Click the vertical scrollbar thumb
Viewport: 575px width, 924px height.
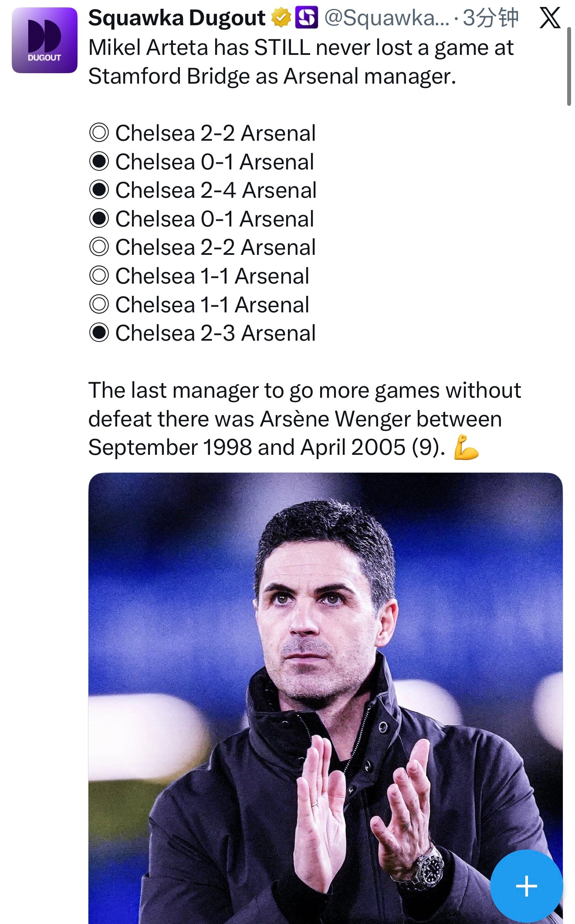click(x=568, y=66)
